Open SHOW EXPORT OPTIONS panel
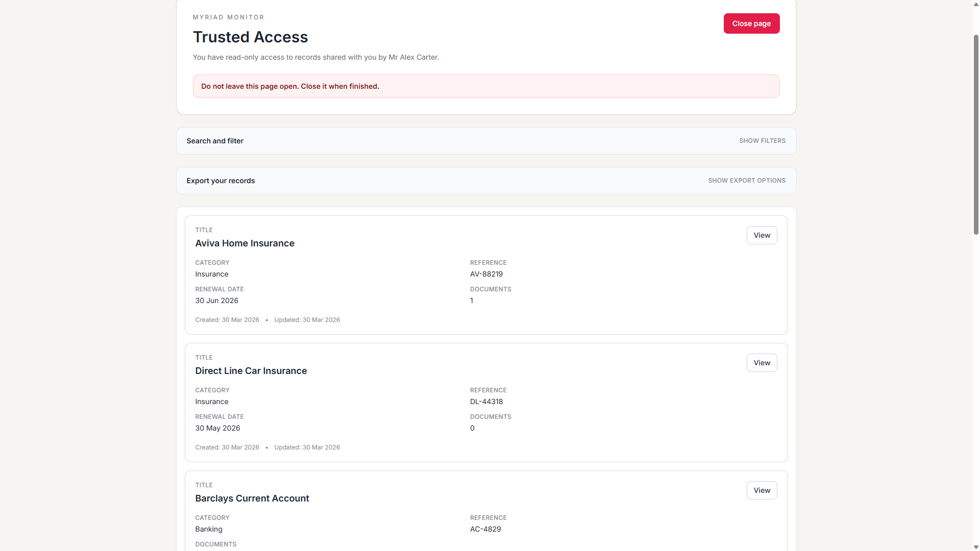The width and height of the screenshot is (980, 551). pos(747,180)
